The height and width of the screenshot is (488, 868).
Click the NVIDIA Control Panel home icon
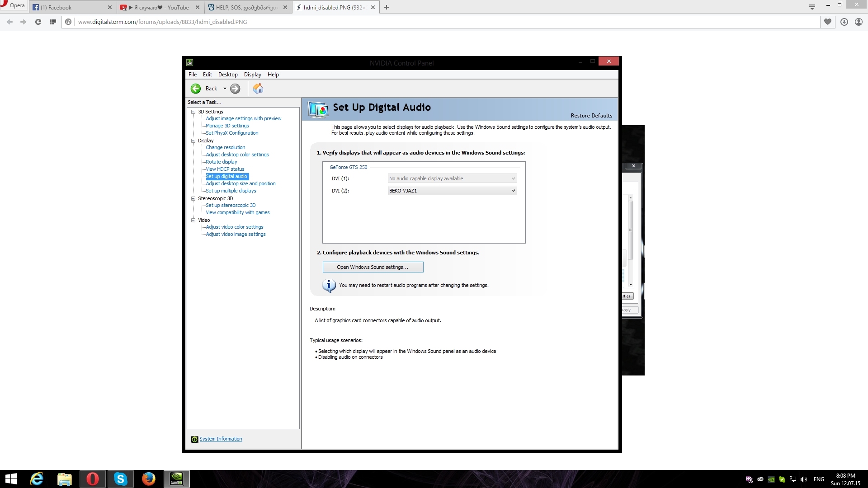coord(258,89)
